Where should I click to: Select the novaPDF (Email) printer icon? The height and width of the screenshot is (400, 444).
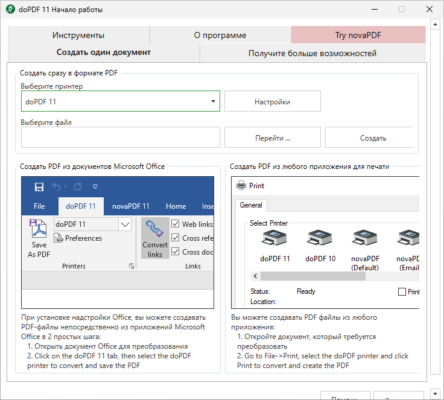coord(408,238)
